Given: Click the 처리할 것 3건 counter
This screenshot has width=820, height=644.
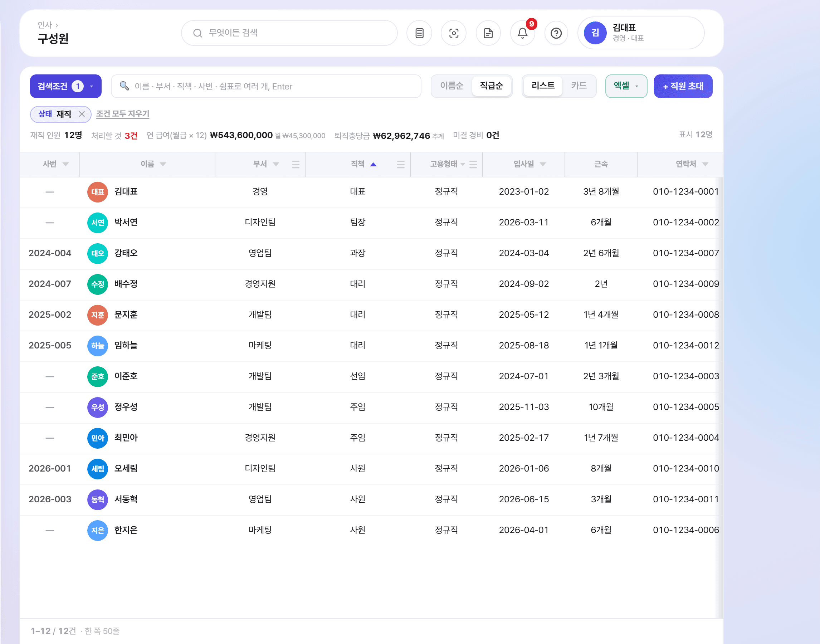Looking at the screenshot, I should [114, 136].
